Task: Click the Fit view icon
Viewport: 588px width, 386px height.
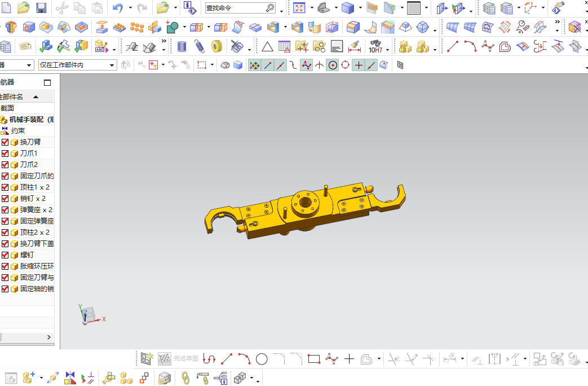Action: (299, 8)
